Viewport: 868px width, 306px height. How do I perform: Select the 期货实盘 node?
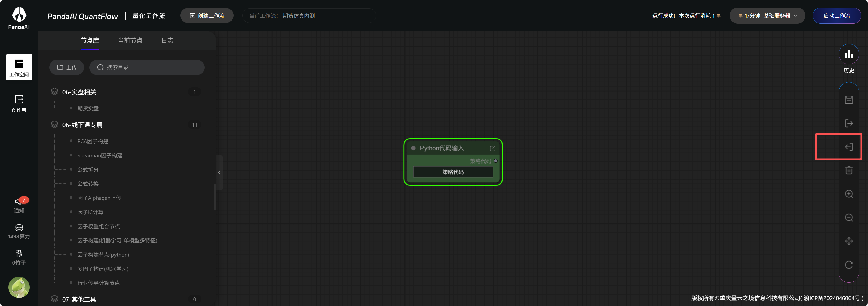click(x=88, y=108)
